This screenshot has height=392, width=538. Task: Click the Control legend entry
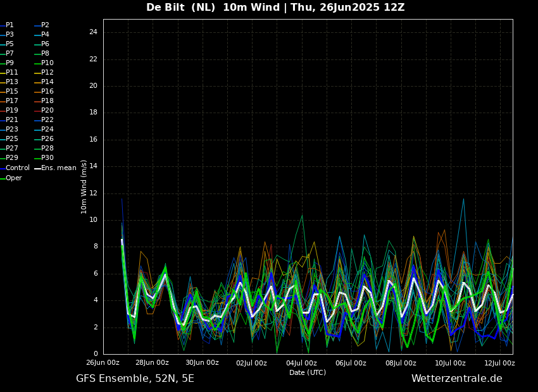17,168
